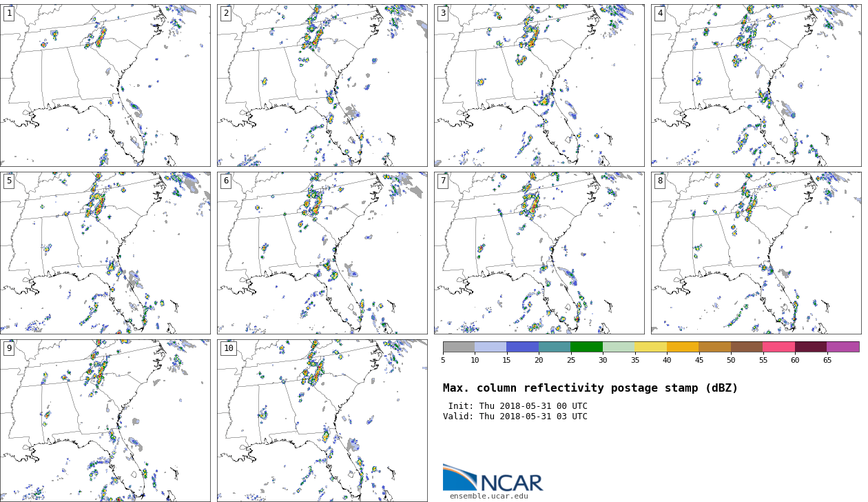Click ensemble member 8 map panel
Viewport: 868px width, 502px height.
(756, 253)
